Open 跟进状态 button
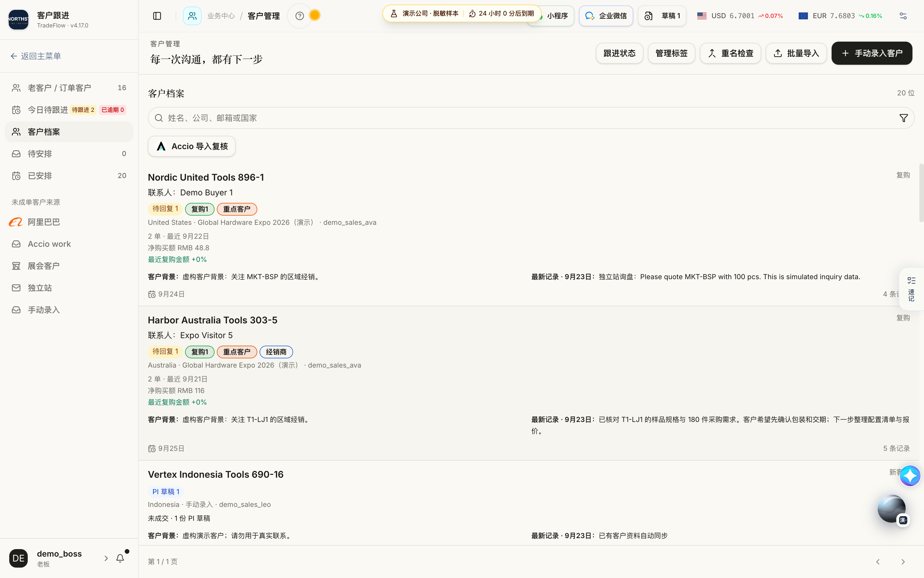Image resolution: width=924 pixels, height=578 pixels. 619,53
